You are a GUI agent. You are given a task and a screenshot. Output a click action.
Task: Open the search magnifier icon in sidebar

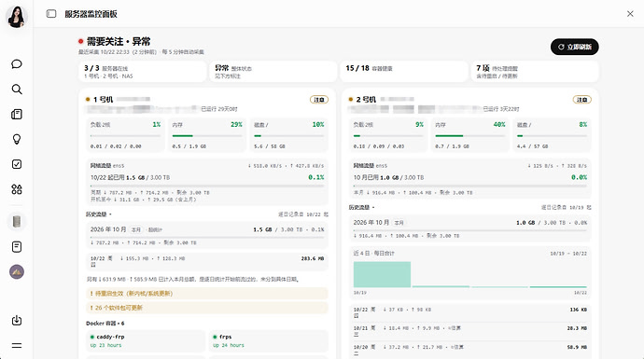tap(17, 89)
